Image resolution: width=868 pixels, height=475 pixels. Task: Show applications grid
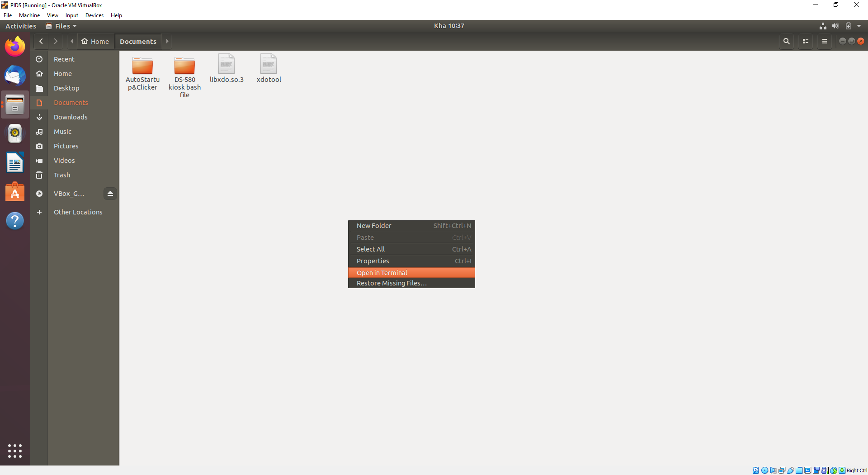15,451
